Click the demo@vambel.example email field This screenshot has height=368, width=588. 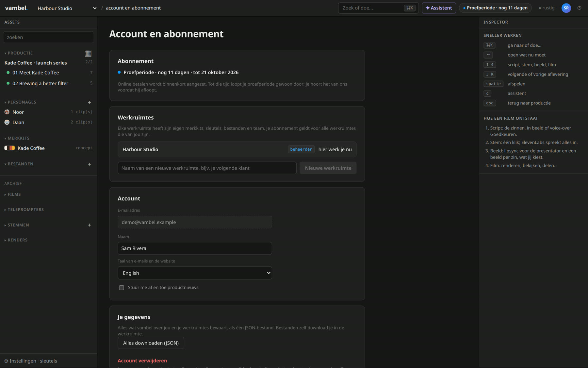click(x=195, y=222)
